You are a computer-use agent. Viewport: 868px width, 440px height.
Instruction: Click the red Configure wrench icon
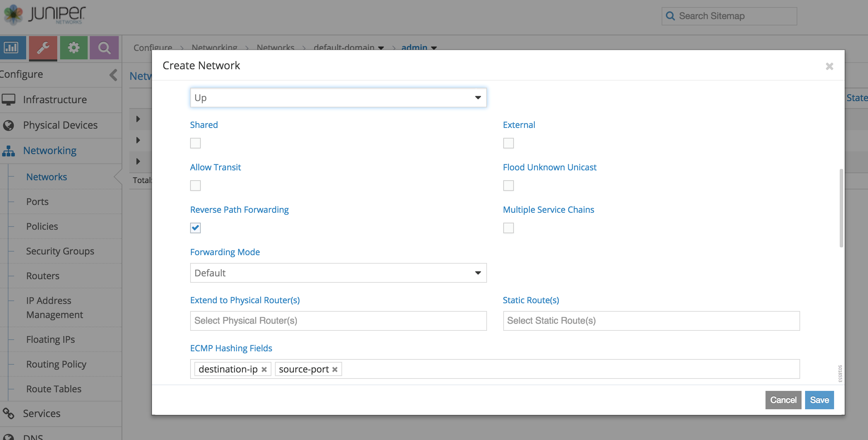(43, 47)
